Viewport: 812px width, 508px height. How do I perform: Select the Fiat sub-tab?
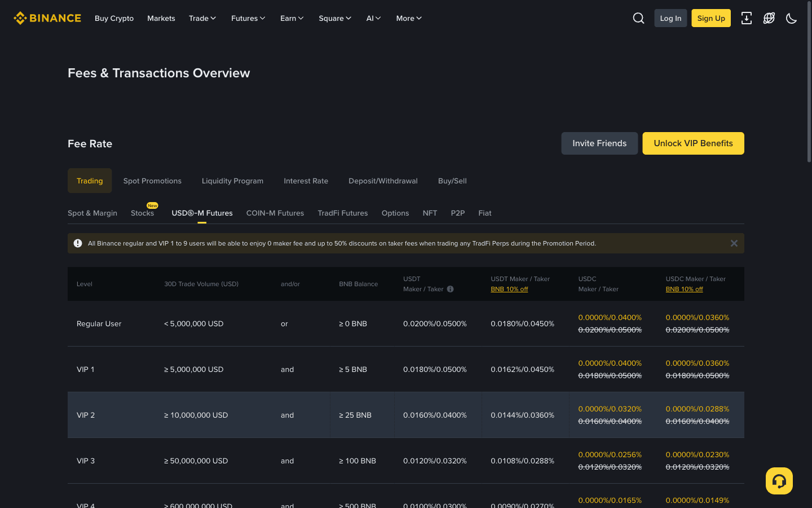click(485, 213)
